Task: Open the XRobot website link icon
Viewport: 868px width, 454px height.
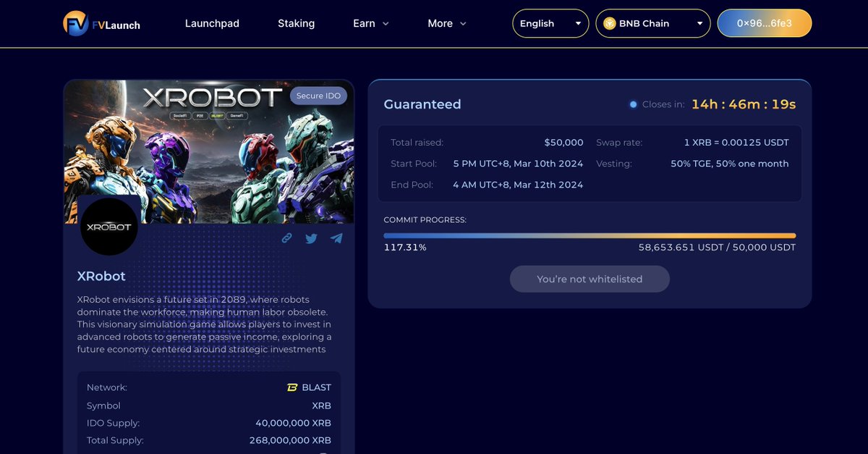Action: pos(286,237)
